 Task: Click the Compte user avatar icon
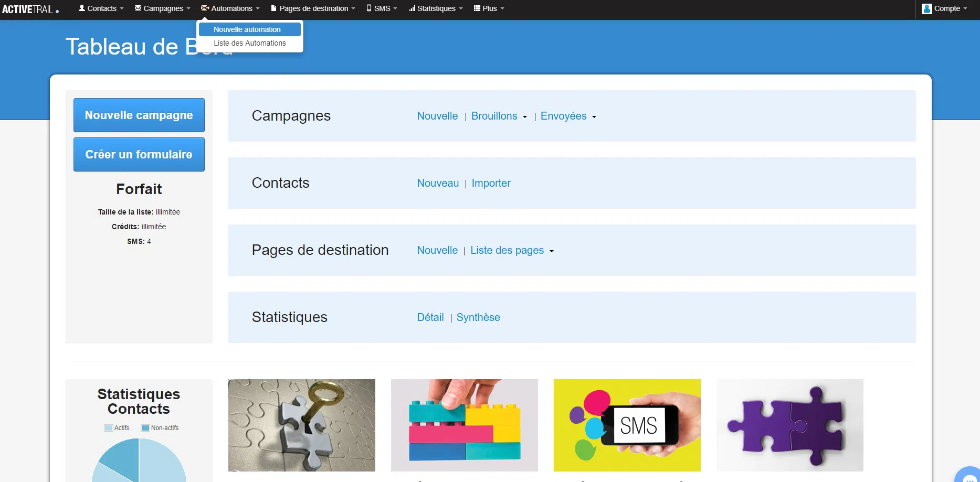pos(927,8)
